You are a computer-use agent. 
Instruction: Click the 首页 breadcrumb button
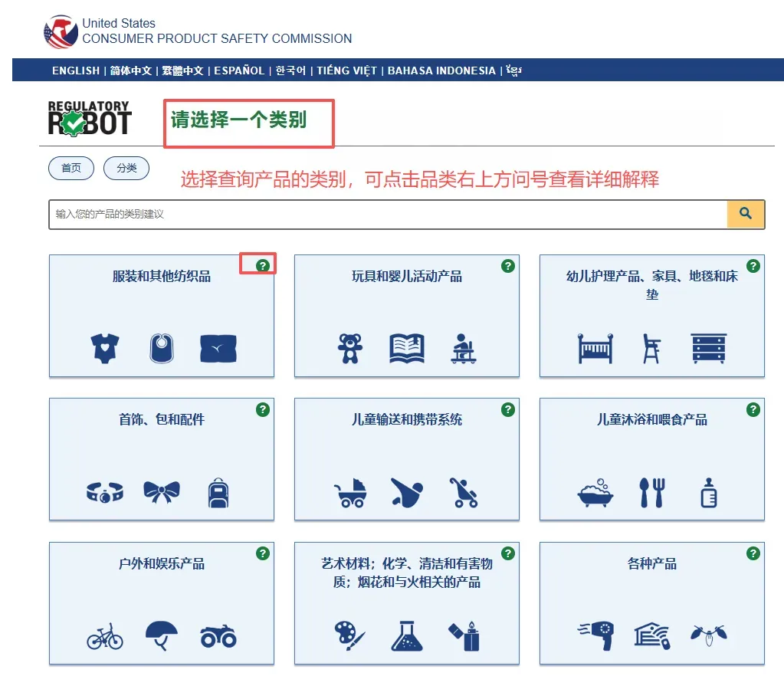pos(71,168)
